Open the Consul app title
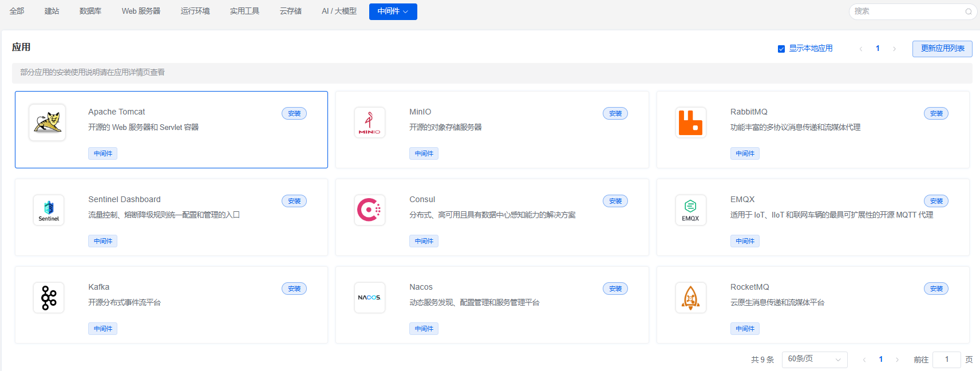Image resolution: width=980 pixels, height=371 pixels. point(422,199)
